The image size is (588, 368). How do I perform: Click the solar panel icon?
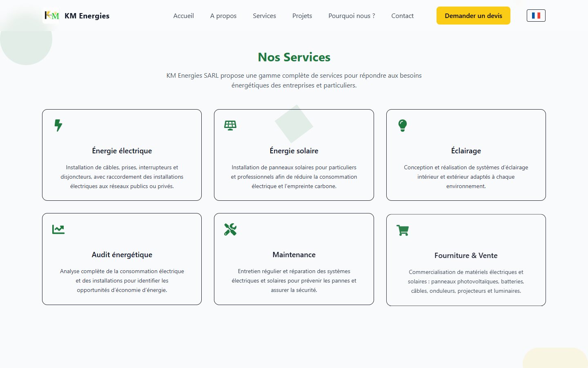(230, 125)
